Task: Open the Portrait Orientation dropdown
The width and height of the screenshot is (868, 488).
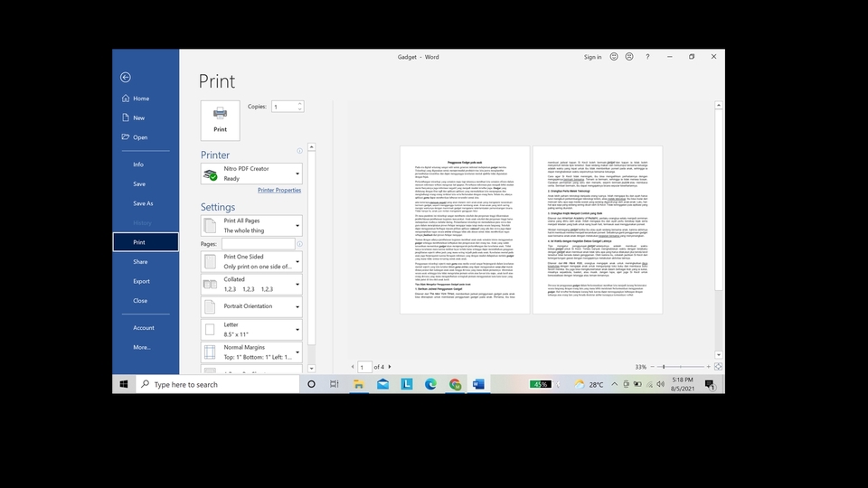Action: [x=251, y=306]
